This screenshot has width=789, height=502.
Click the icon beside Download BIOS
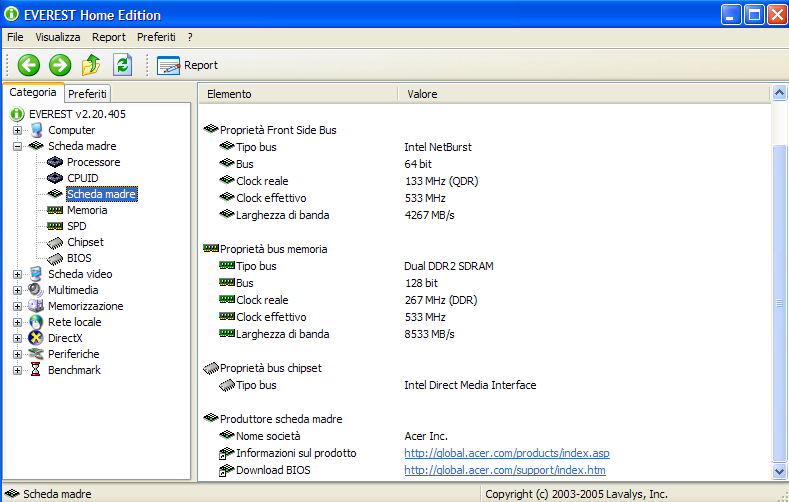click(226, 470)
